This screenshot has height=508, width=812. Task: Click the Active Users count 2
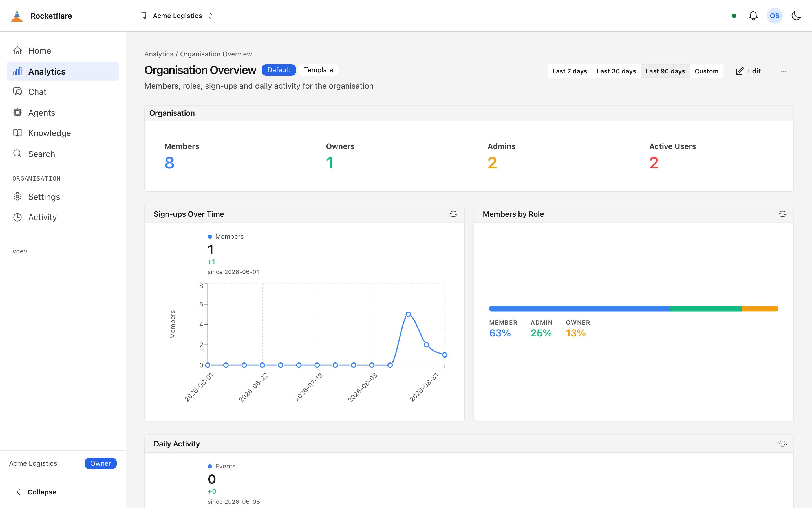click(x=654, y=163)
